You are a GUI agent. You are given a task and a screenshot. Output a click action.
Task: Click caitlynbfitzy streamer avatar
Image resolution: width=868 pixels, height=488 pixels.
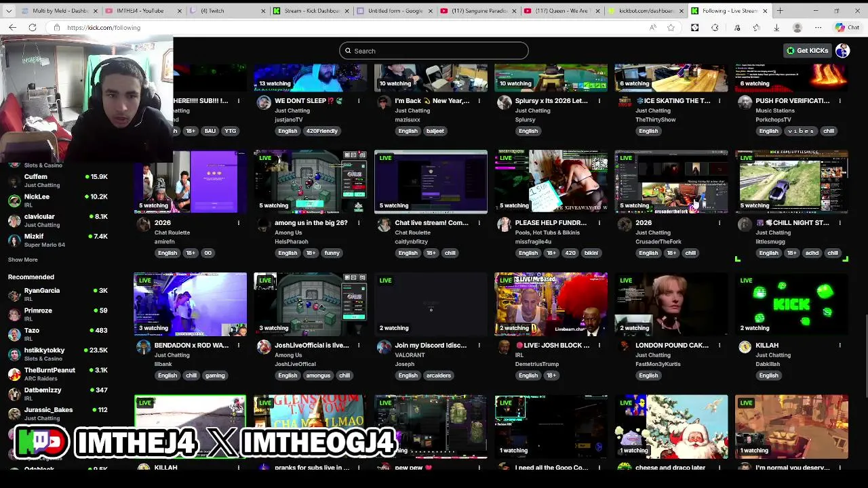[384, 225]
